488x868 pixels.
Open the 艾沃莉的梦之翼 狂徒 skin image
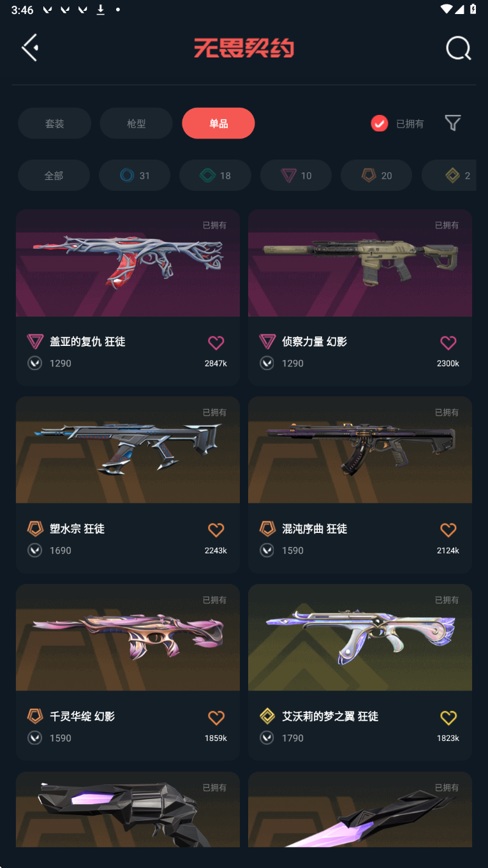pos(360,638)
